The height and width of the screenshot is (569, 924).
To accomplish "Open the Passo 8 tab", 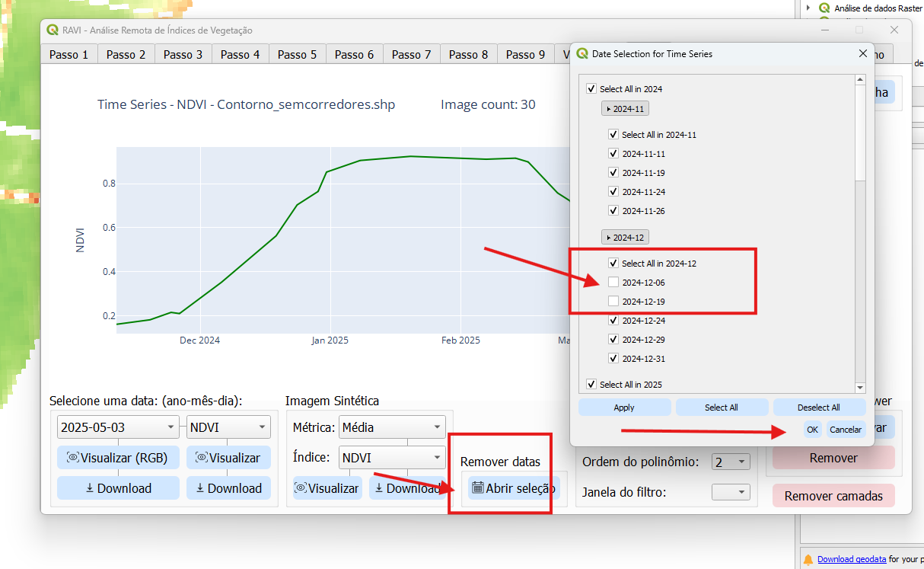I will (468, 55).
